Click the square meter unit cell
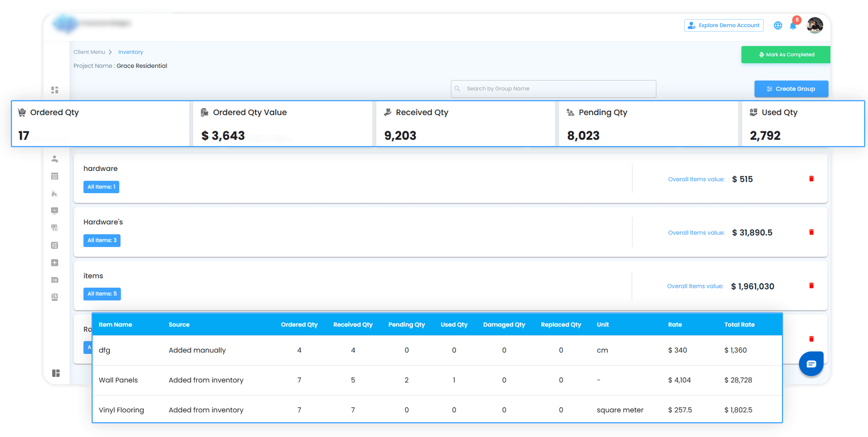Screen dimensions: 868x437 [620, 410]
